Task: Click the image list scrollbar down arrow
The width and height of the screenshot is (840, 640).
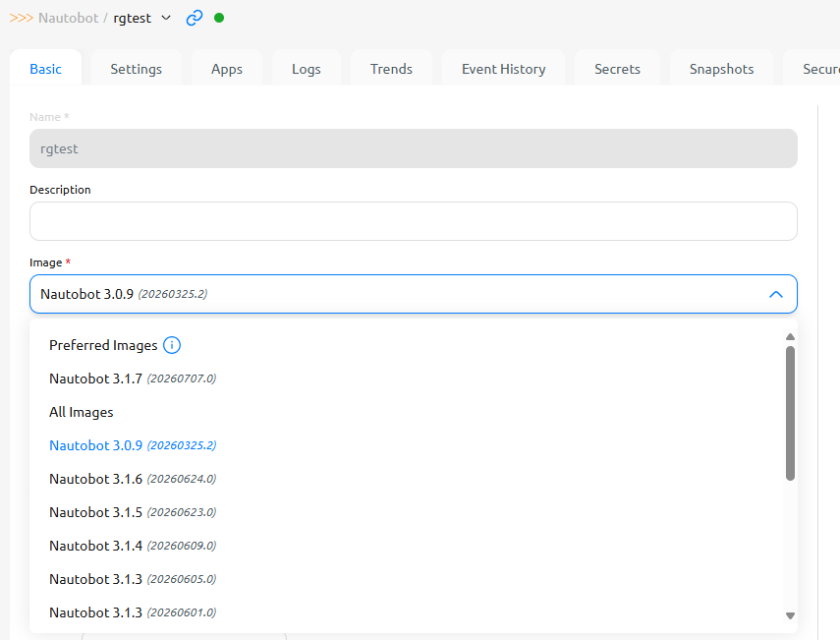Action: [790, 615]
